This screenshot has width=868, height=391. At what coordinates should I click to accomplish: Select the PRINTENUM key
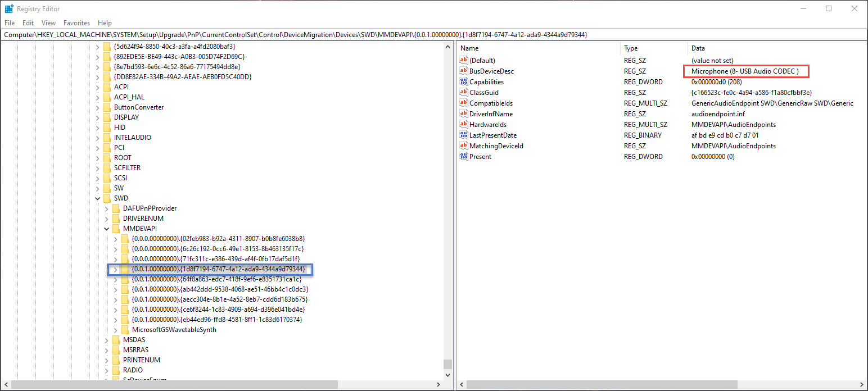click(142, 360)
